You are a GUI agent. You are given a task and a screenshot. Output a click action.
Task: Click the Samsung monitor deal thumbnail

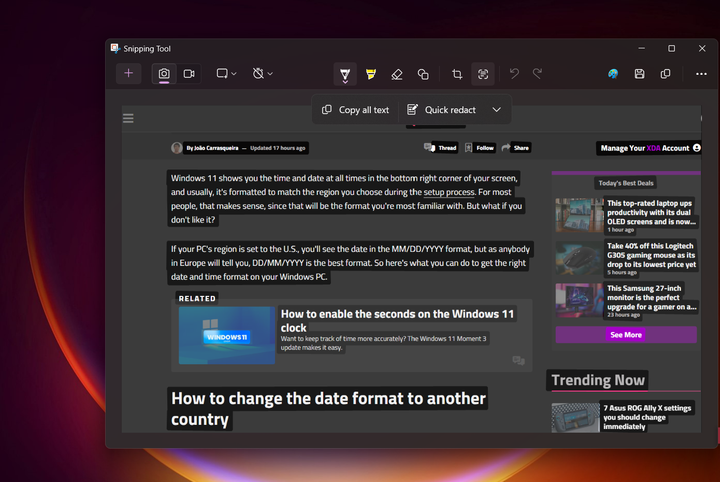tap(579, 300)
